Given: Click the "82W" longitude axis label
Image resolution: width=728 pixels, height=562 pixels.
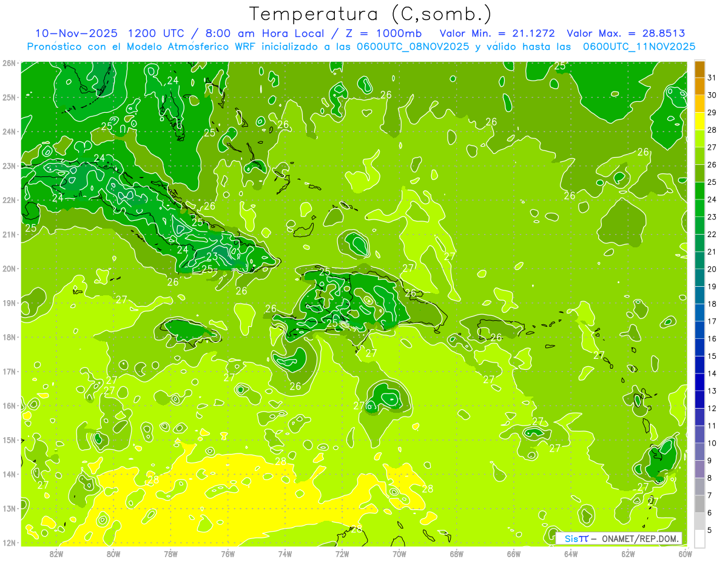Looking at the screenshot, I should [56, 554].
